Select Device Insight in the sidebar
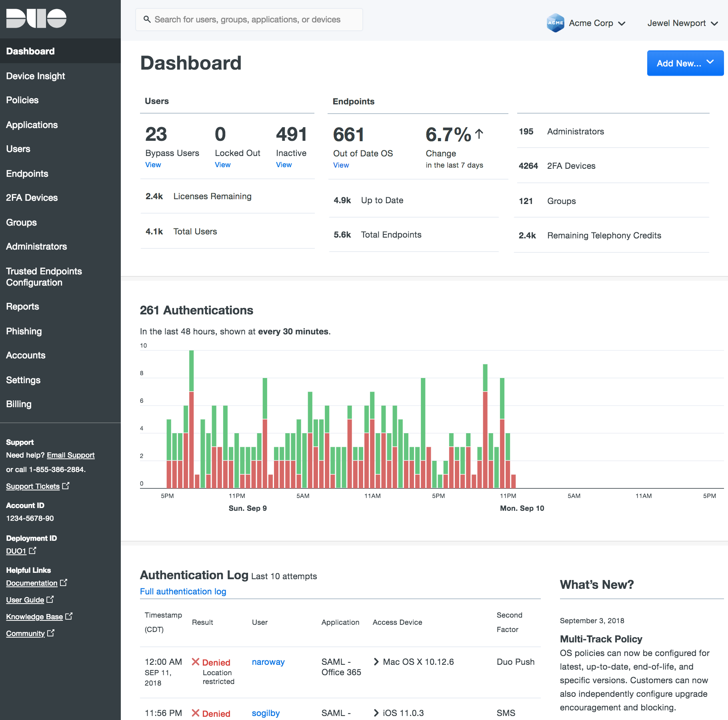This screenshot has height=720, width=728. point(36,76)
